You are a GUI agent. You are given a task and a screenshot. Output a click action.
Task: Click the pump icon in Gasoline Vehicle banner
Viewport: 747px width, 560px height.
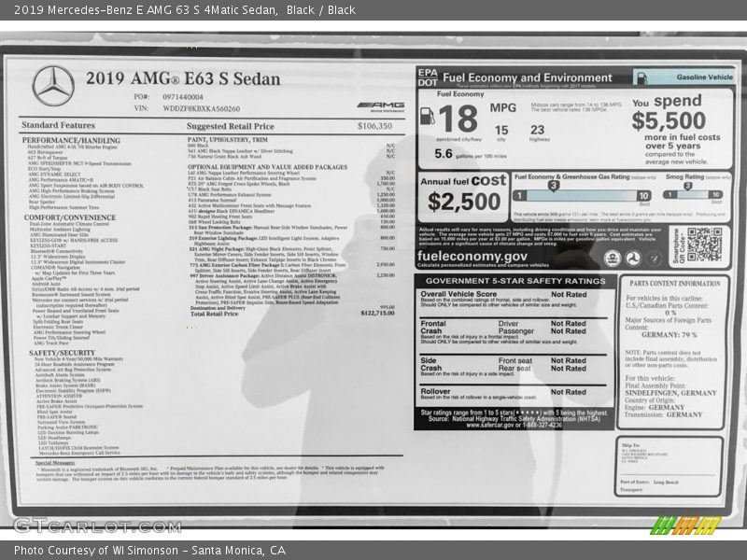tap(642, 78)
